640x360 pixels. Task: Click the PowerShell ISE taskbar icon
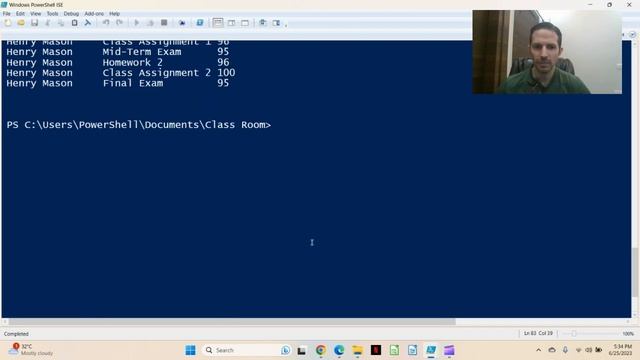(431, 350)
